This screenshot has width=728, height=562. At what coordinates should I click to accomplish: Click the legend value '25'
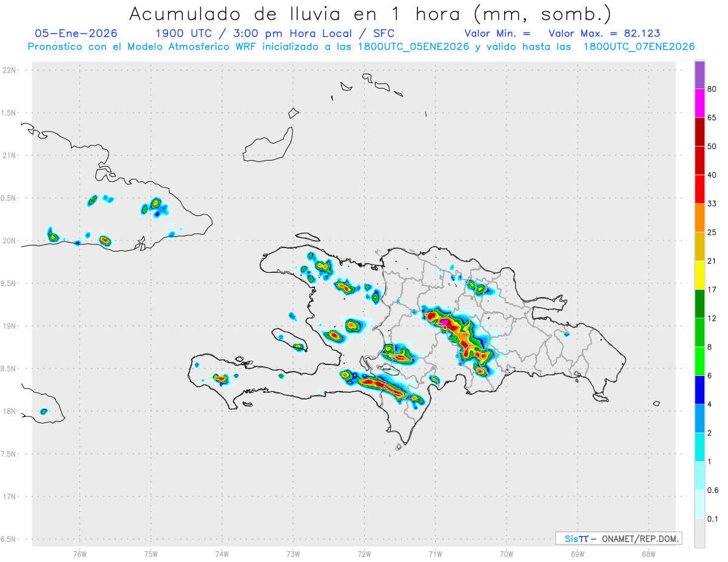(x=712, y=232)
